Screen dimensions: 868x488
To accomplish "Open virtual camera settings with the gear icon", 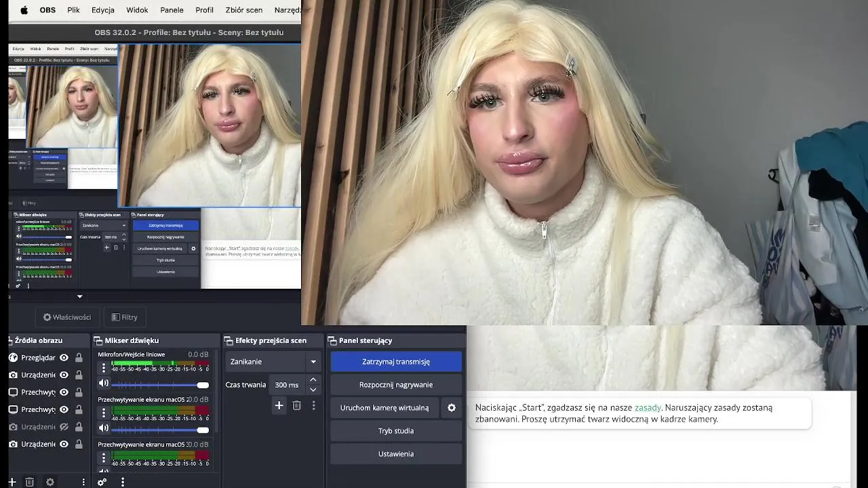I will (x=452, y=407).
